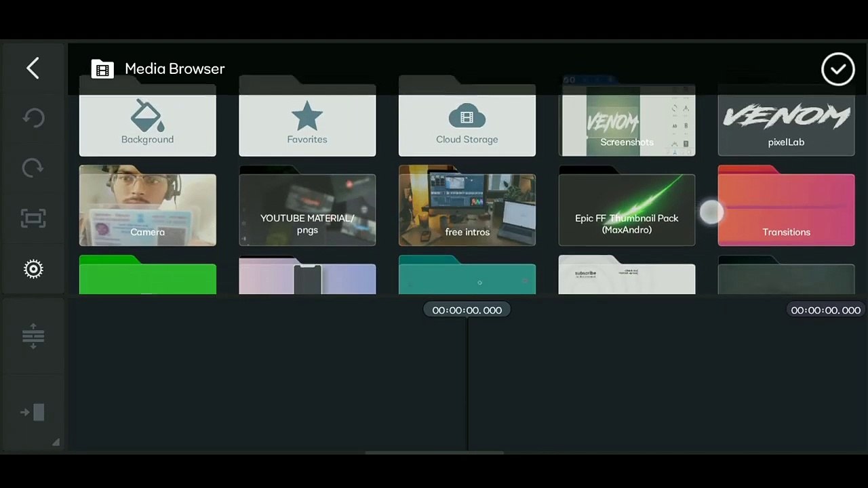
Task: Tap the undo icon in sidebar
Action: pos(33,118)
